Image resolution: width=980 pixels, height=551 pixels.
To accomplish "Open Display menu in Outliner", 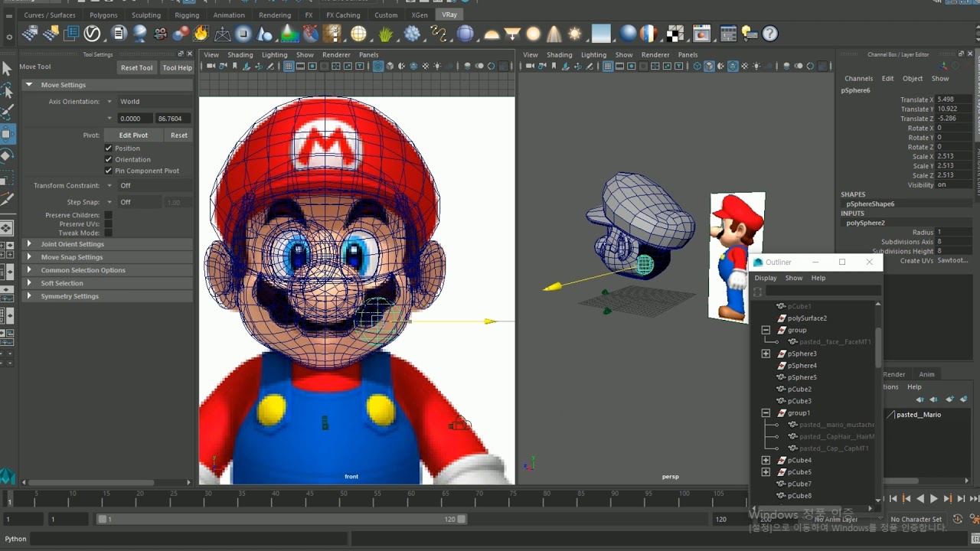I will pyautogui.click(x=766, y=279).
